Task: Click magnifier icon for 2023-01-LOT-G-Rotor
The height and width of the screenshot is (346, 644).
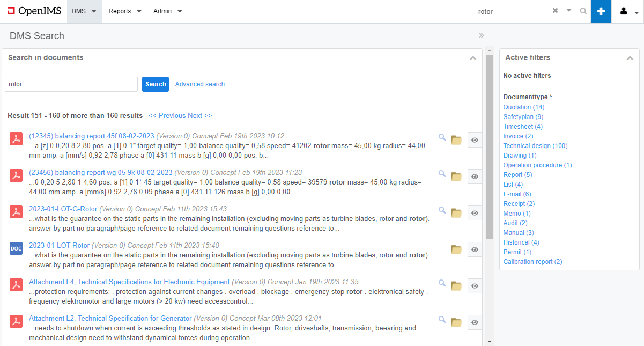Action: point(442,210)
